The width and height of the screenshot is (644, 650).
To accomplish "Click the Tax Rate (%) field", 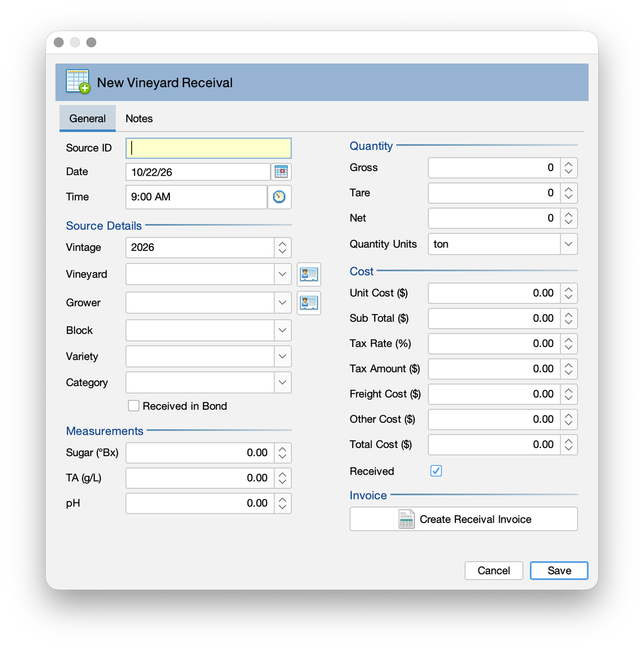I will (x=494, y=344).
